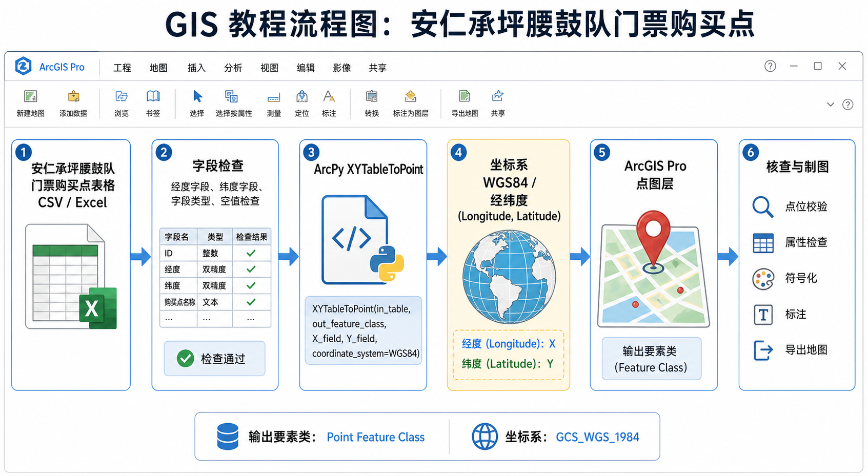Switch to the 分析 tab
The height and width of the screenshot is (476, 868).
coord(233,68)
